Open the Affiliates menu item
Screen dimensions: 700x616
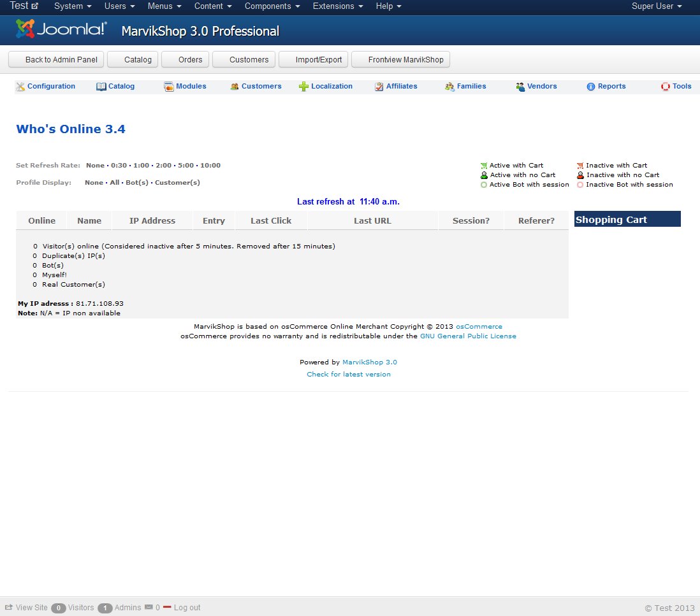tap(402, 86)
